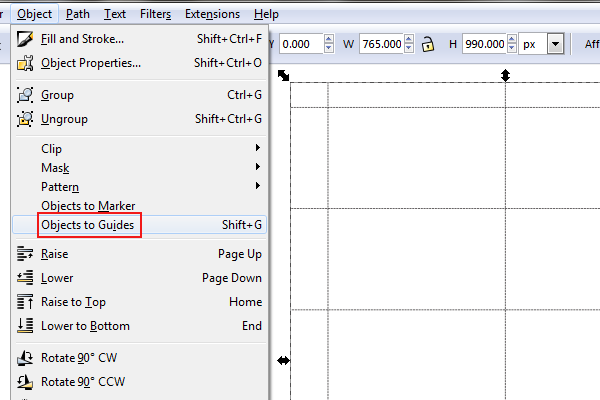Viewport: 600px width, 400px height.
Task: Click the H height input field
Action: coord(484,44)
